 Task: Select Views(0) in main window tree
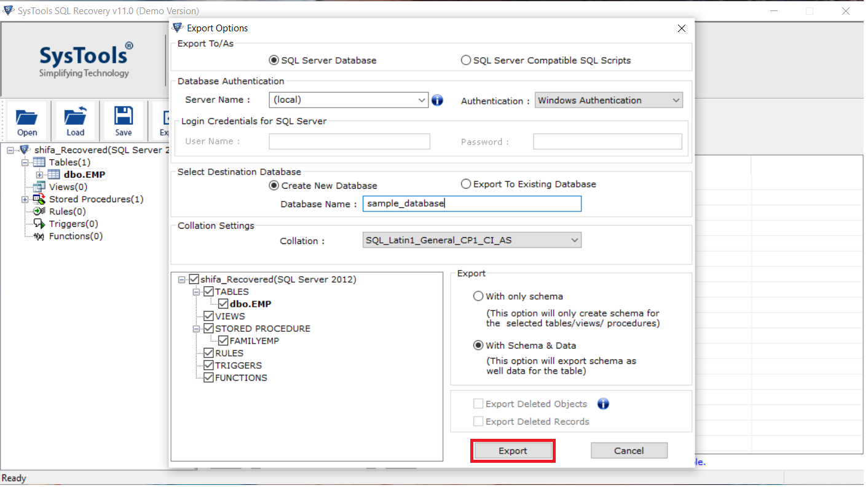[x=68, y=187]
